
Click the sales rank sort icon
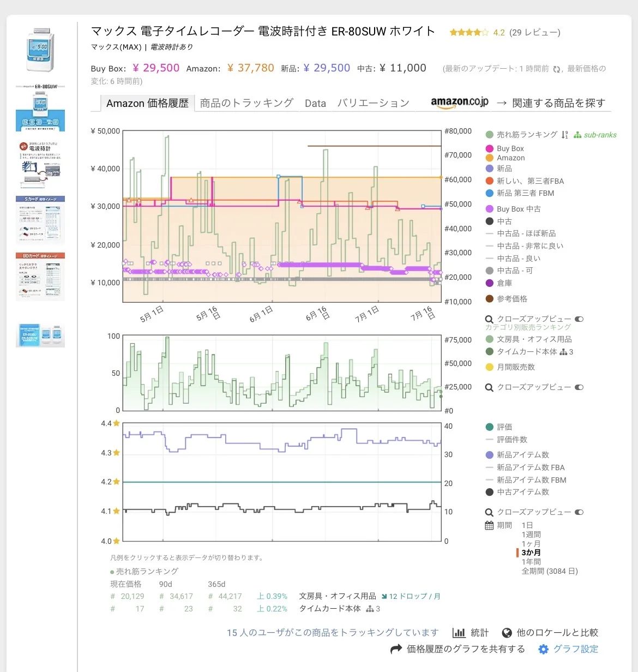click(565, 135)
